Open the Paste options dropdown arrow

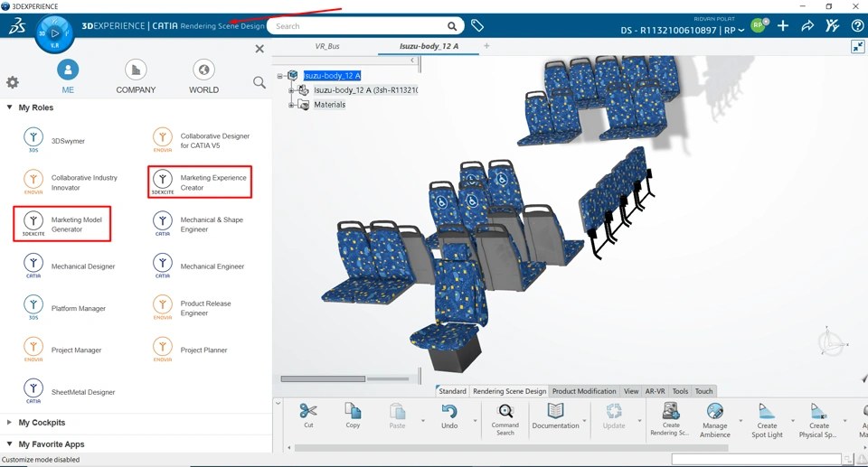(423, 421)
